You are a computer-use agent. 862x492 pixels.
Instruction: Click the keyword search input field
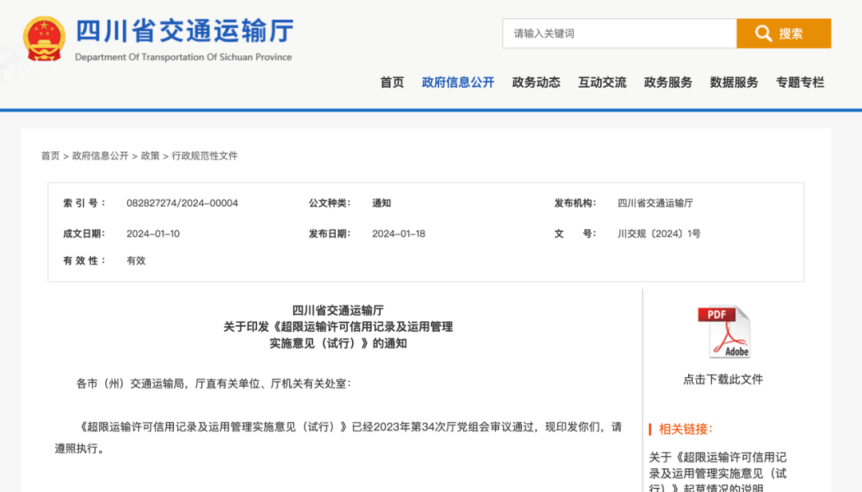point(619,33)
